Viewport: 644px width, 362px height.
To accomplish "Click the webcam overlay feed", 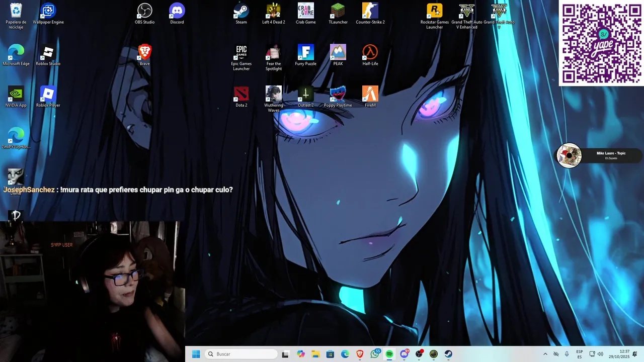I will click(92, 291).
